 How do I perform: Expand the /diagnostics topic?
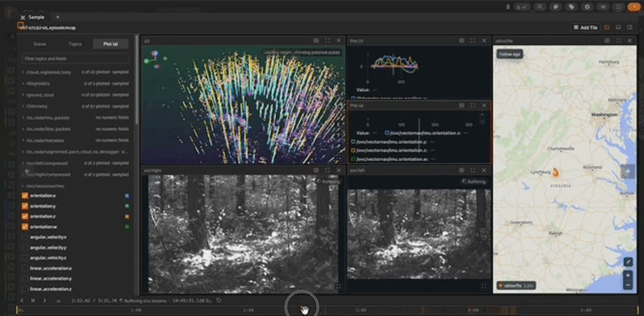[x=23, y=84]
